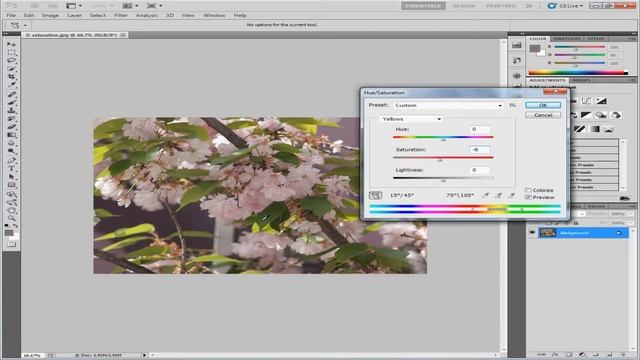Switch to the Design workspace
640x360 pixels.
tap(464, 6)
